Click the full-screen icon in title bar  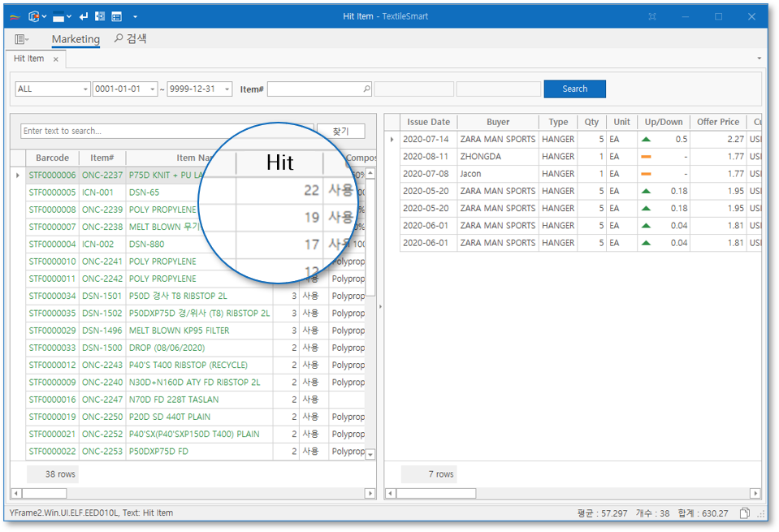coord(652,16)
